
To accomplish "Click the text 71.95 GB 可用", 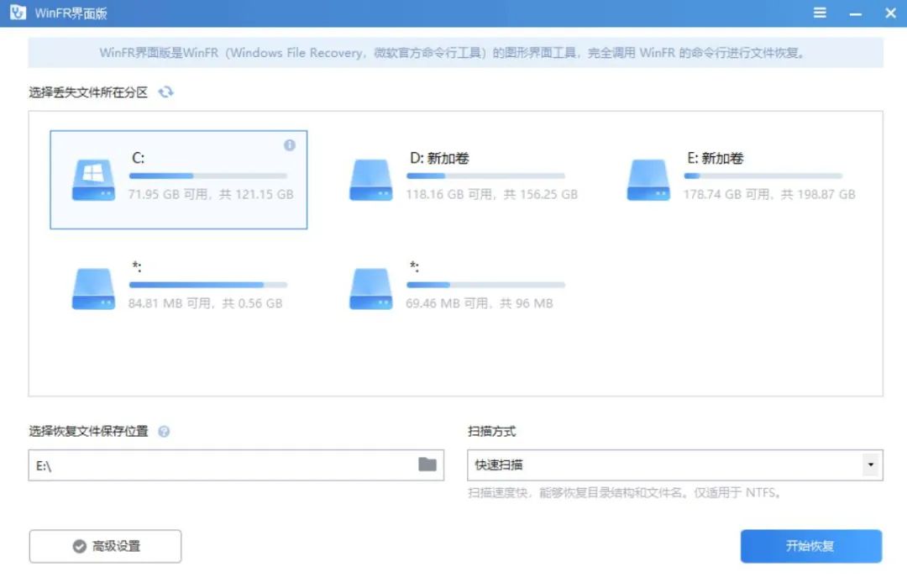I will click(x=168, y=194).
